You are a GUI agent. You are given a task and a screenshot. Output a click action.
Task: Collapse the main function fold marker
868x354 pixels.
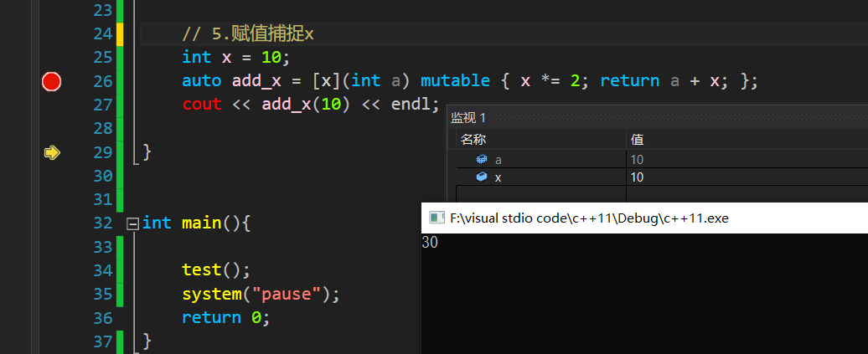(x=132, y=223)
